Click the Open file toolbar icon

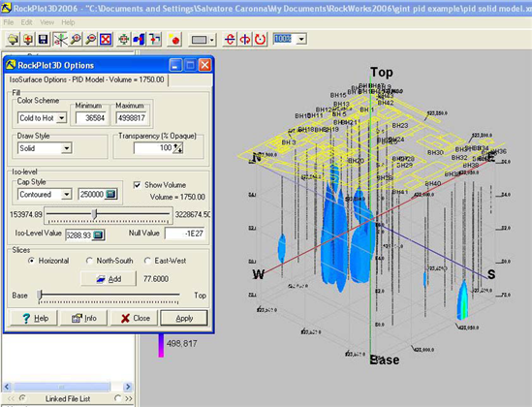coord(13,40)
